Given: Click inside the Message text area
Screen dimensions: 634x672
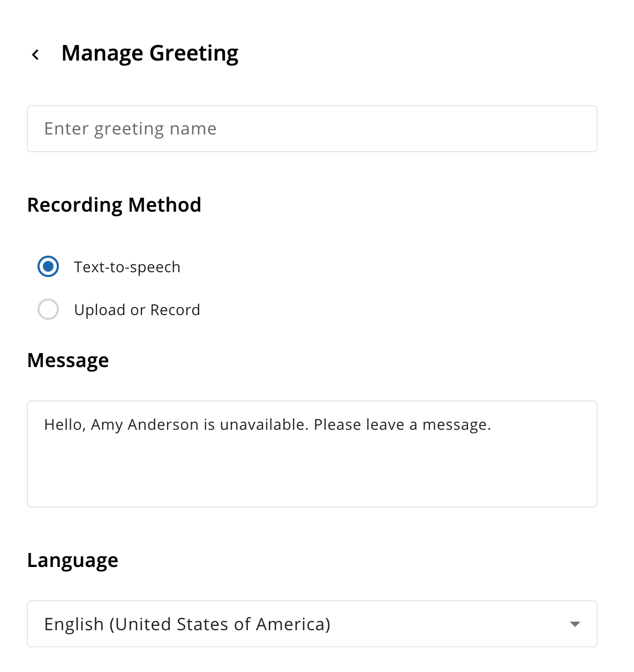Looking at the screenshot, I should point(312,454).
